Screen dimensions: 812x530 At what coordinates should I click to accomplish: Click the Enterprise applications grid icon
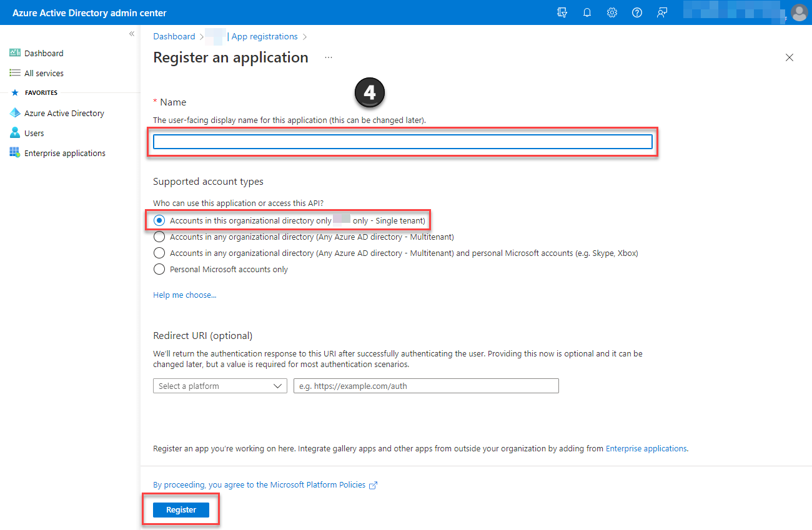pyautogui.click(x=15, y=153)
